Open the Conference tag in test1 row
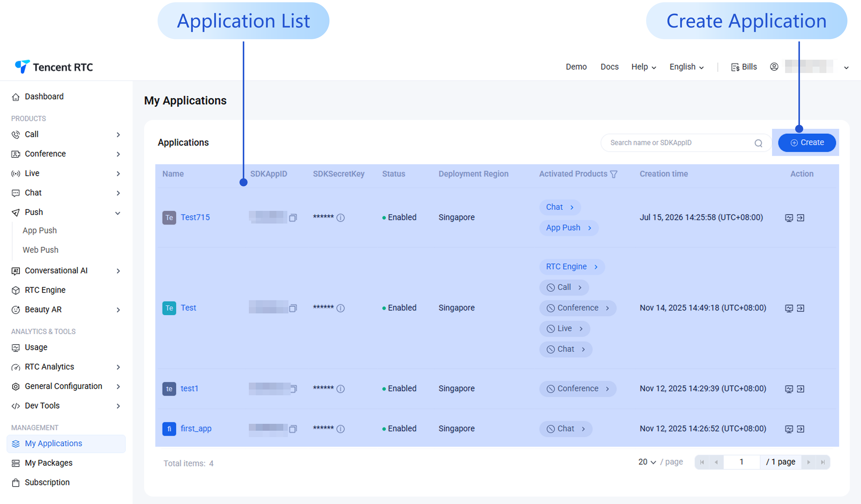 578,389
